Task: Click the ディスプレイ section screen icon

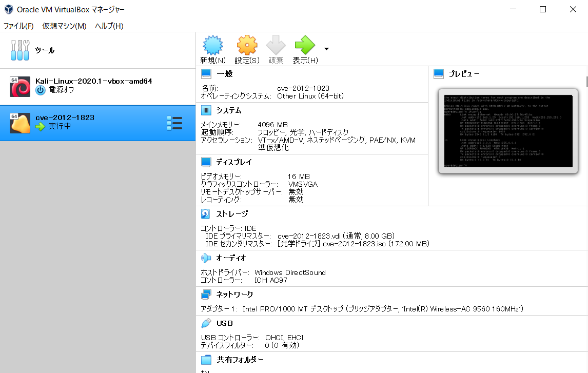Action: (206, 162)
